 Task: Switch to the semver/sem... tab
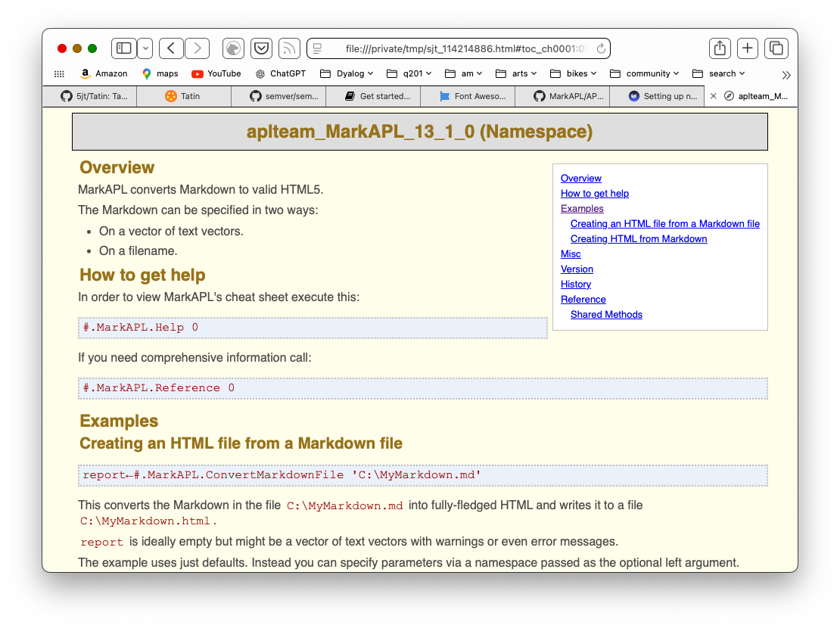pyautogui.click(x=278, y=96)
